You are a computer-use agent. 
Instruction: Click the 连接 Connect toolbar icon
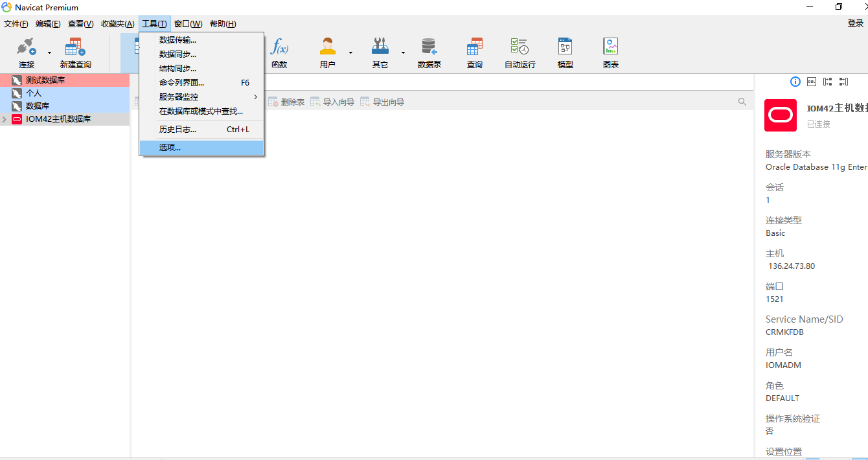26,52
